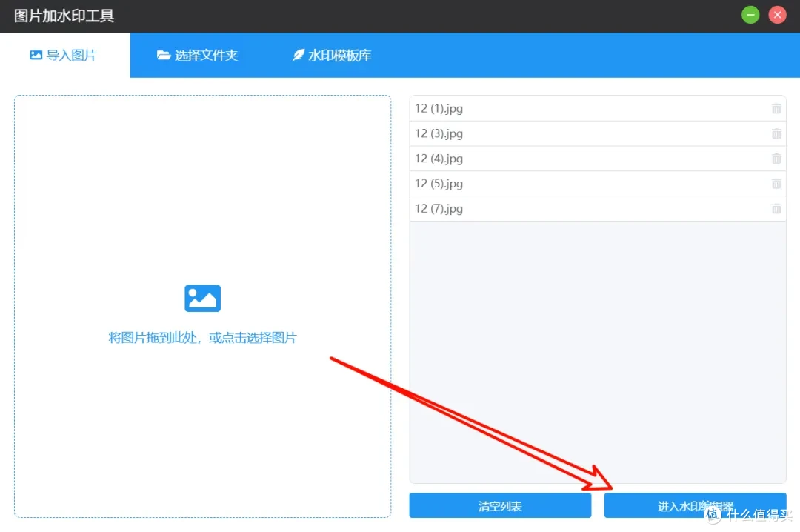This screenshot has height=532, width=800.
Task: Click the 进入水印编辑器 button
Action: click(695, 505)
